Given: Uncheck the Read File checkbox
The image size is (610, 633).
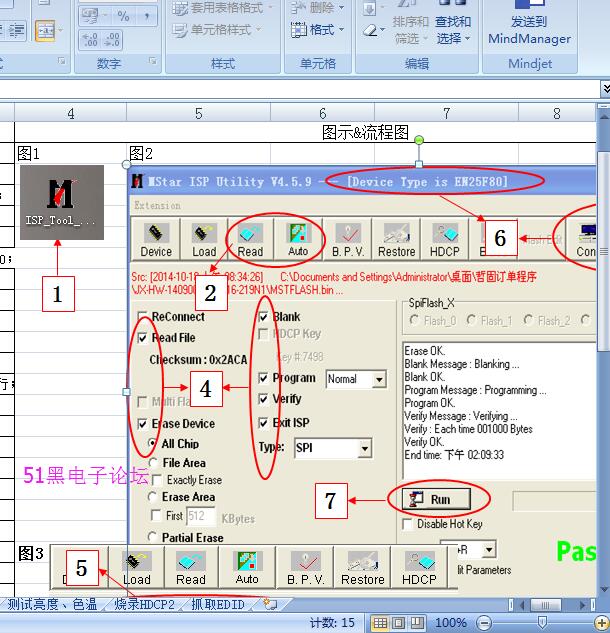Looking at the screenshot, I should (x=142, y=337).
